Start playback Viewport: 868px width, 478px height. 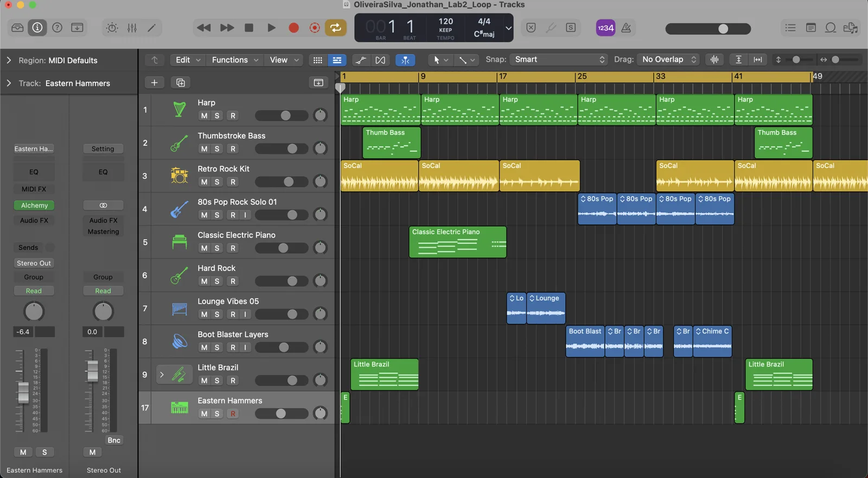point(271,28)
